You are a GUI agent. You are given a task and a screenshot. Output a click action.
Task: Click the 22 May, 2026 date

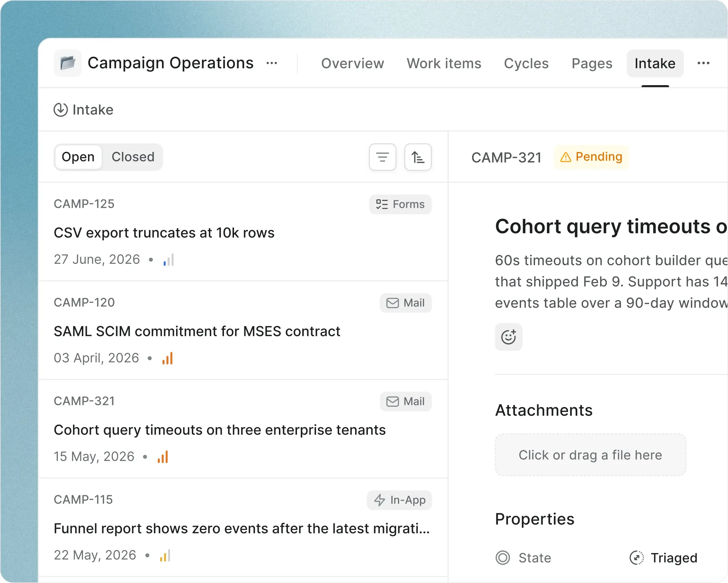(95, 555)
